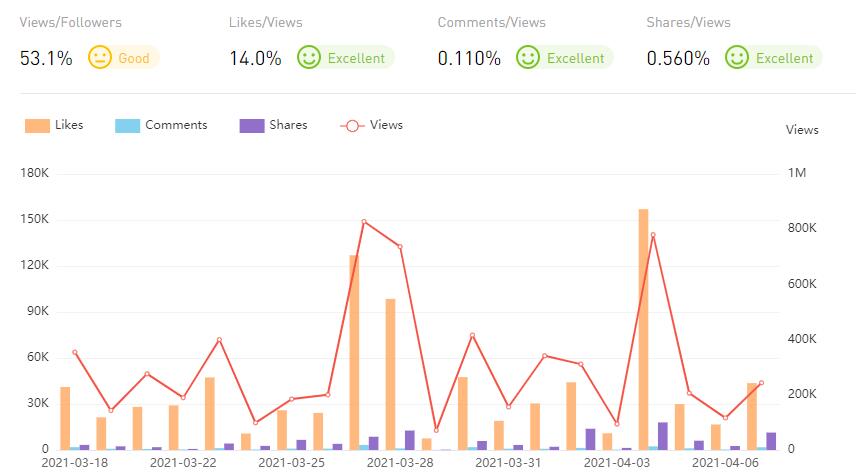Viewport: 859px width, 476px height.
Task: Toggle the Likes series via its legend label
Action: 70,125
